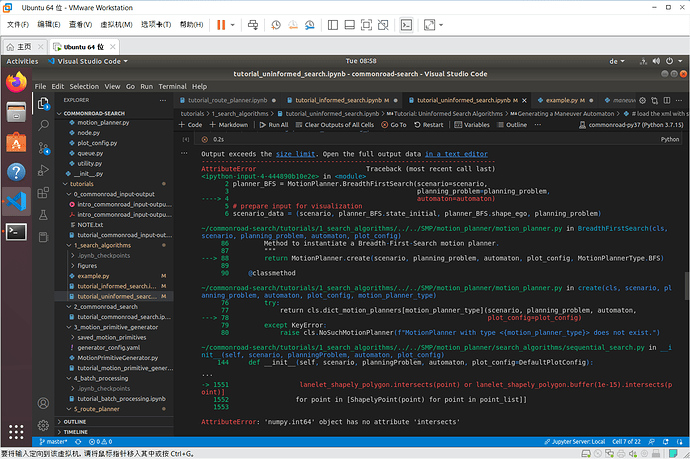Viewport: 690px width, 459px height.
Task: Switch to tutorial_route_planner.ipynb tab
Action: [x=225, y=101]
